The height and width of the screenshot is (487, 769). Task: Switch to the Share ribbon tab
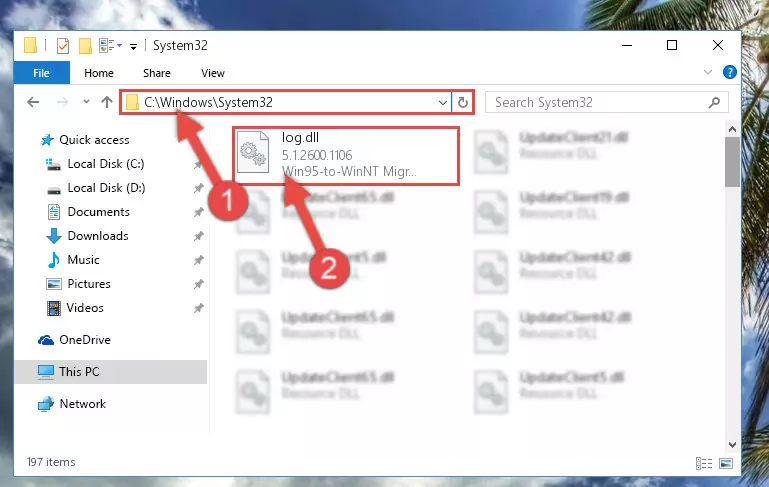pos(157,73)
